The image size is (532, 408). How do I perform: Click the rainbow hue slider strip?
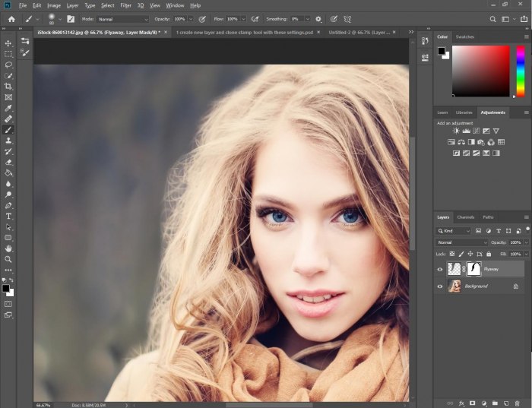tap(520, 71)
